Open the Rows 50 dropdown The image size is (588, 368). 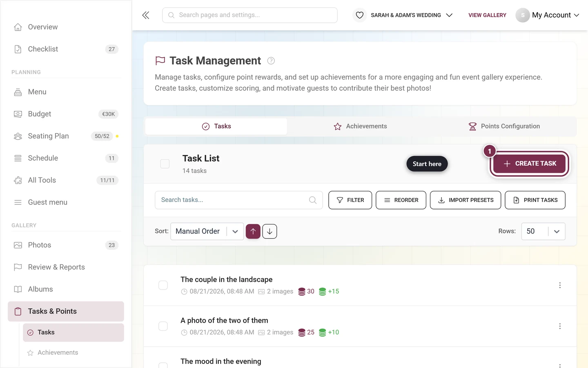click(x=543, y=231)
